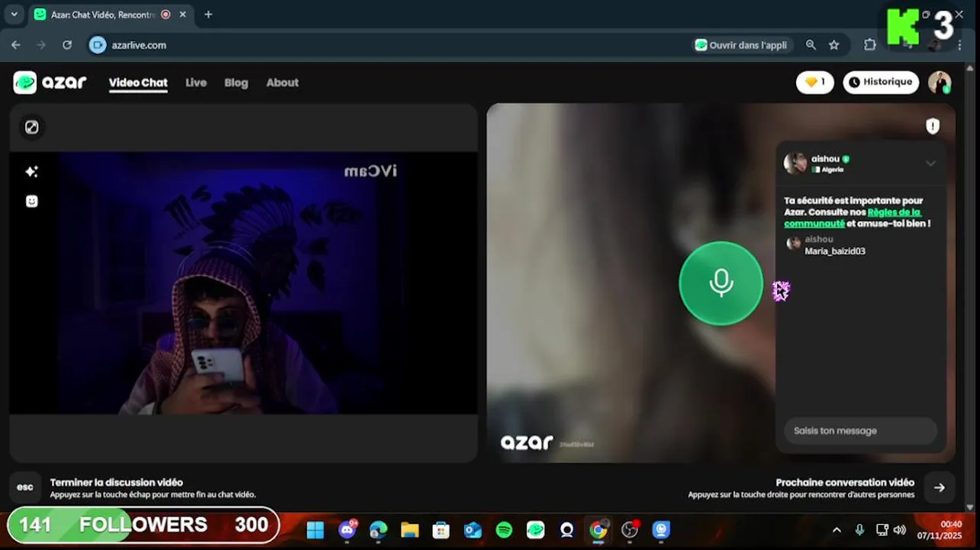Viewport: 980px width, 550px height.
Task: Click the shield report icon on partner video
Action: (x=933, y=126)
